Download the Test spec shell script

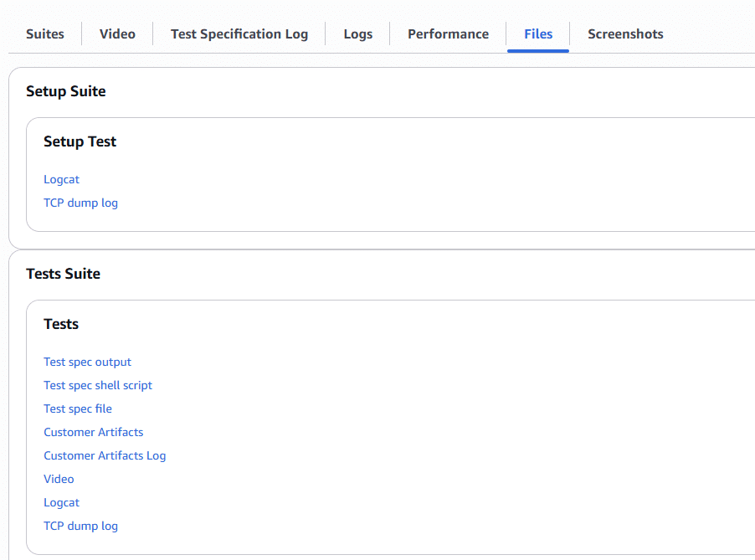pyautogui.click(x=98, y=385)
